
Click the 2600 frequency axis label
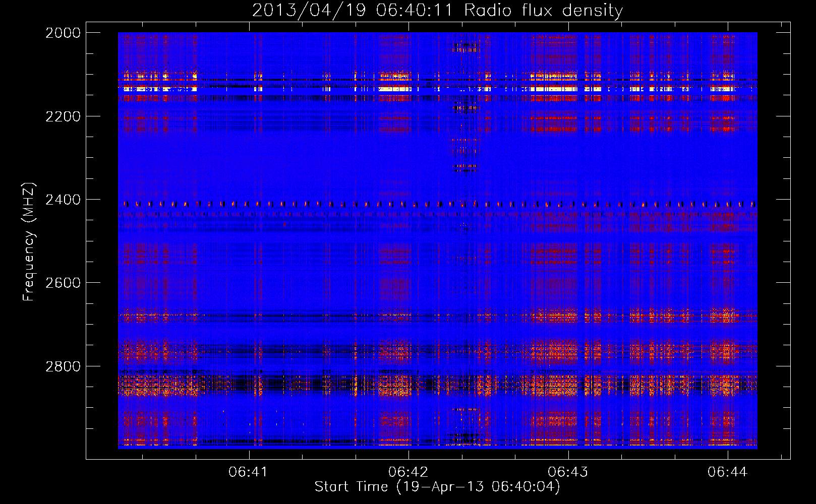point(63,283)
